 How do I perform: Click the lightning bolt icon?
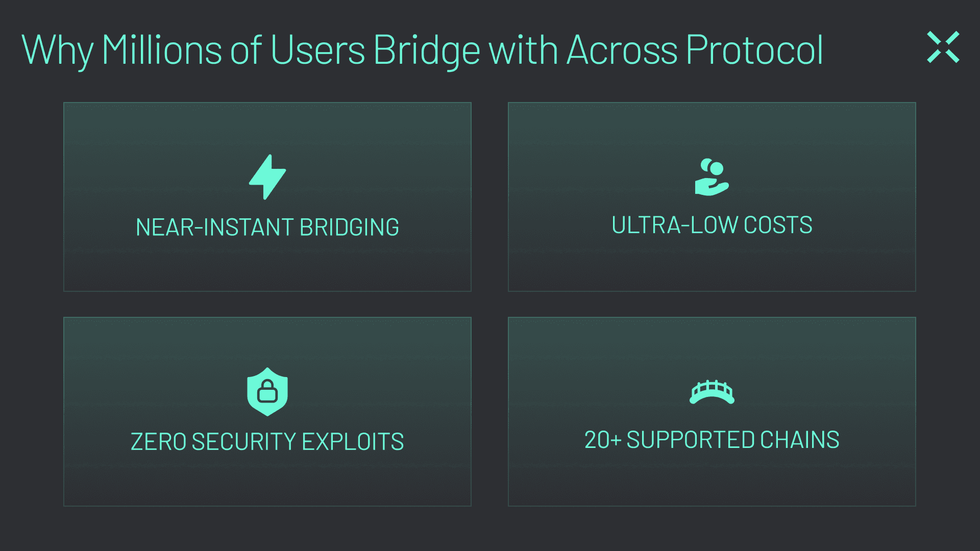coord(267,177)
